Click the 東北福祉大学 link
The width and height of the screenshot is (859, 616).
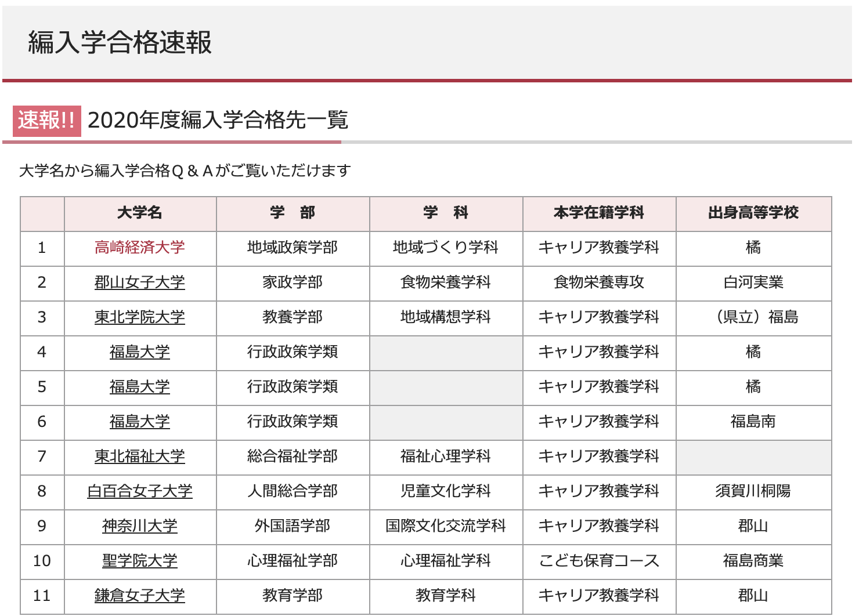140,456
